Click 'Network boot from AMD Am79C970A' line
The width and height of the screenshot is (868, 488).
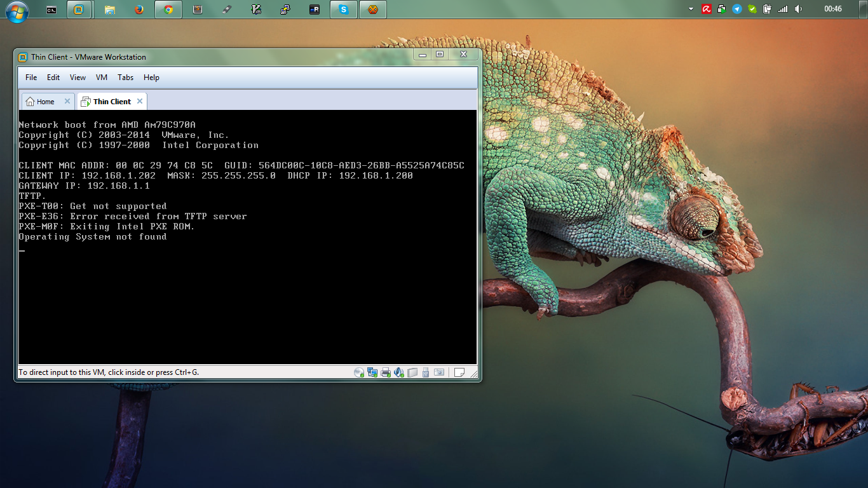pyautogui.click(x=107, y=125)
